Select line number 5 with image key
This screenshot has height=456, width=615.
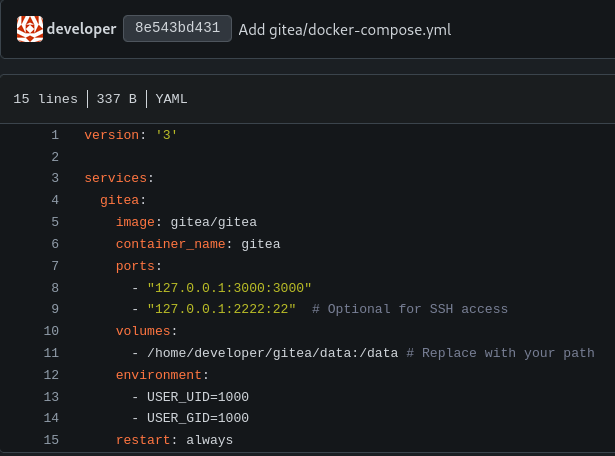click(x=55, y=222)
